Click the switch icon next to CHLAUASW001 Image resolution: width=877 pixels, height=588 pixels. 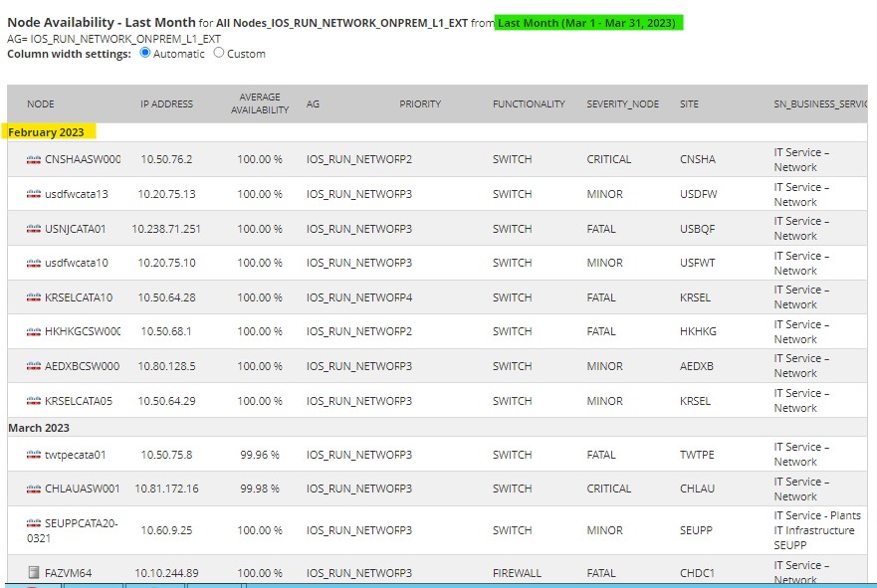coord(34,490)
